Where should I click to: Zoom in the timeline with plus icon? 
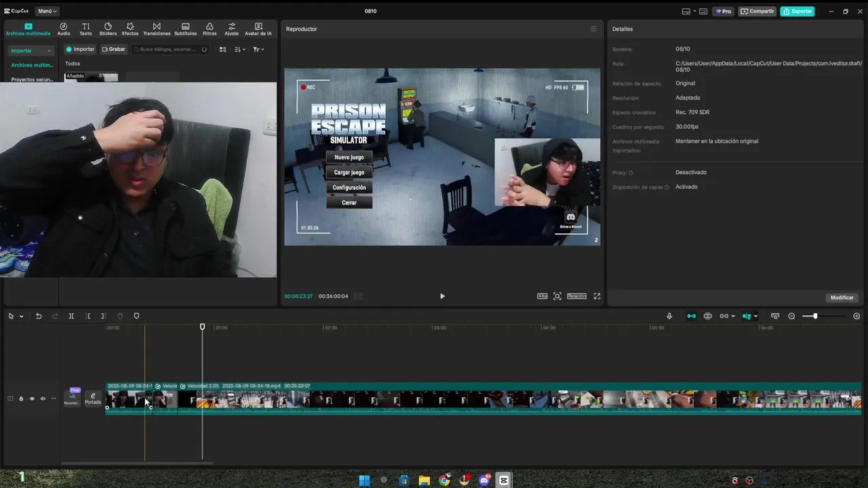click(856, 317)
